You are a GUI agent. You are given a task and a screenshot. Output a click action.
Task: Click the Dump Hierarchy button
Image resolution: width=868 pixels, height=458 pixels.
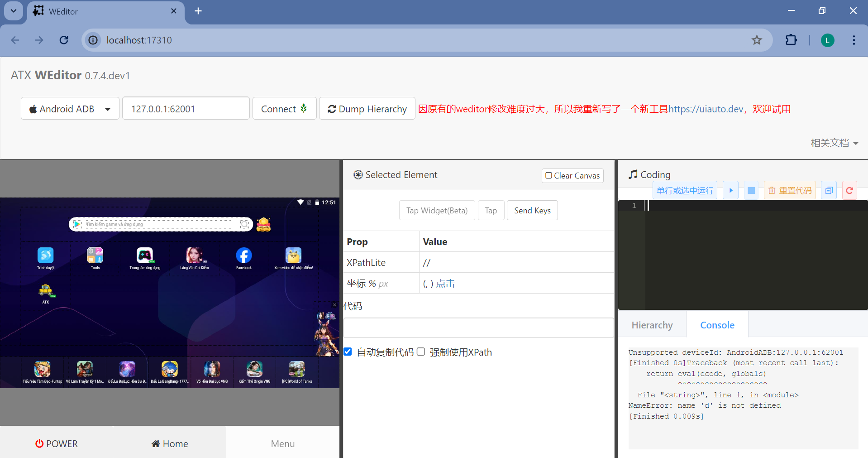(367, 109)
